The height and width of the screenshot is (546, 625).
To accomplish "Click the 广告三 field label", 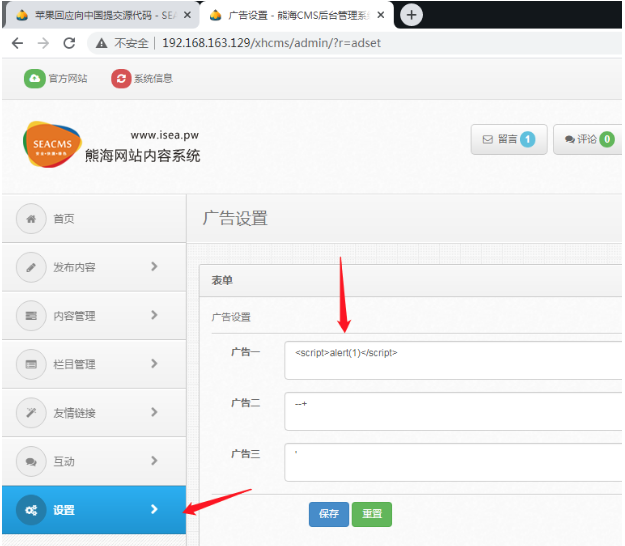I will [246, 454].
